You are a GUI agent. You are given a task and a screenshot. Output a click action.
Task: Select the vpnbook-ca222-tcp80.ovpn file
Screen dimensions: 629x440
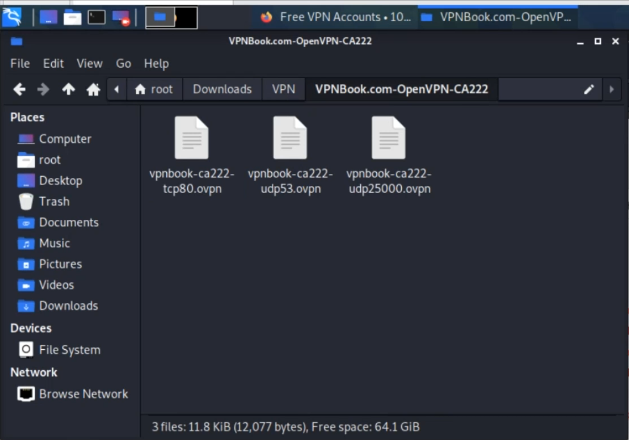(x=192, y=155)
